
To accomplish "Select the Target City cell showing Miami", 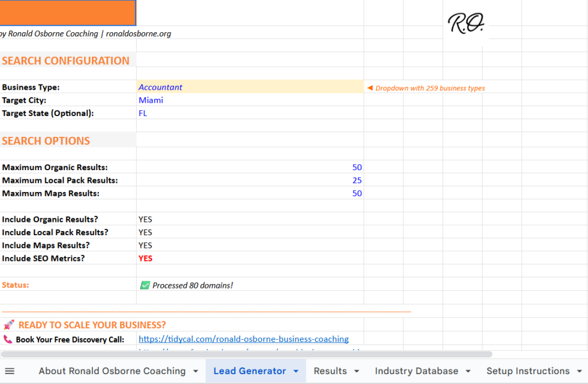I will tap(150, 100).
